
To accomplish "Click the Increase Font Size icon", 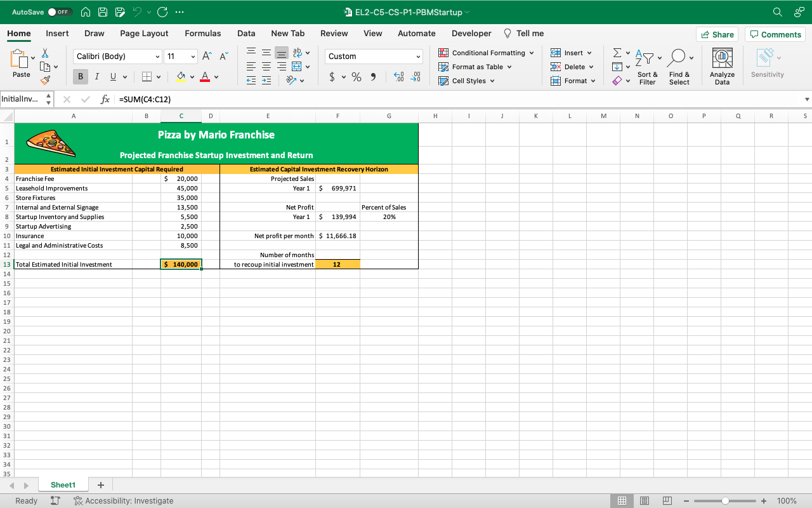I will 207,57.
